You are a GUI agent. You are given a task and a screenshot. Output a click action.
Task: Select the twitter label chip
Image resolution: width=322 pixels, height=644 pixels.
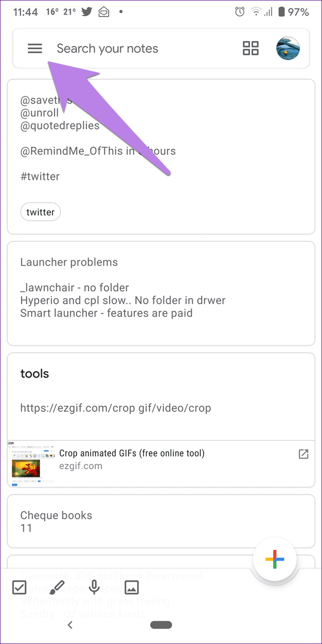point(40,212)
